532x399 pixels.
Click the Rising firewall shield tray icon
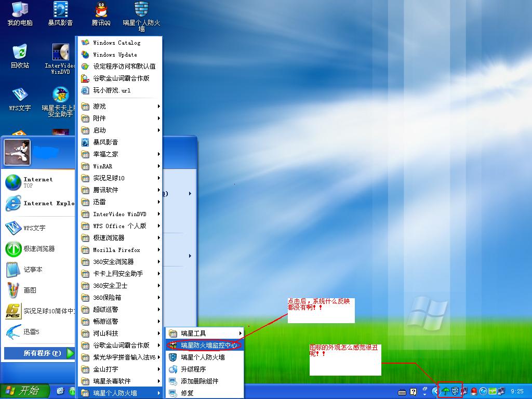click(455, 392)
